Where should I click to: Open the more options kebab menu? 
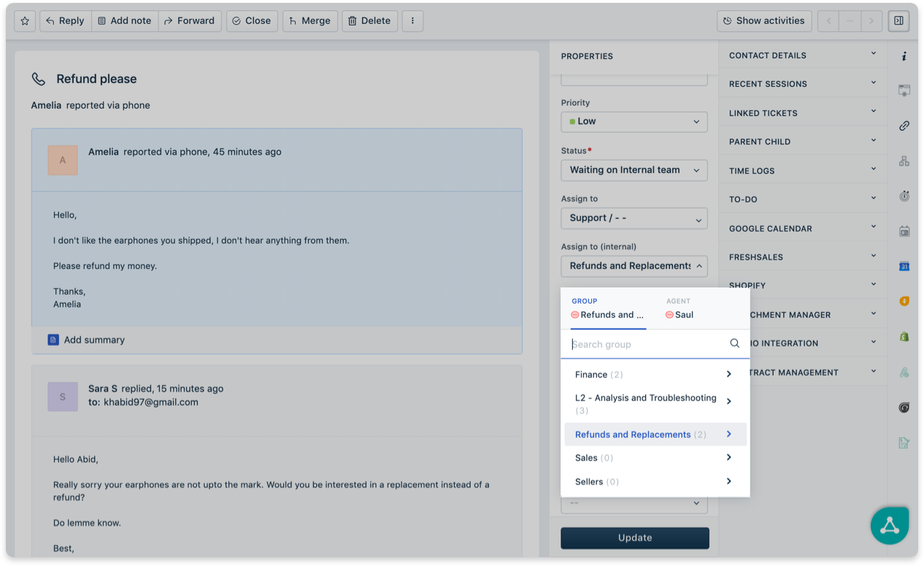click(x=412, y=21)
